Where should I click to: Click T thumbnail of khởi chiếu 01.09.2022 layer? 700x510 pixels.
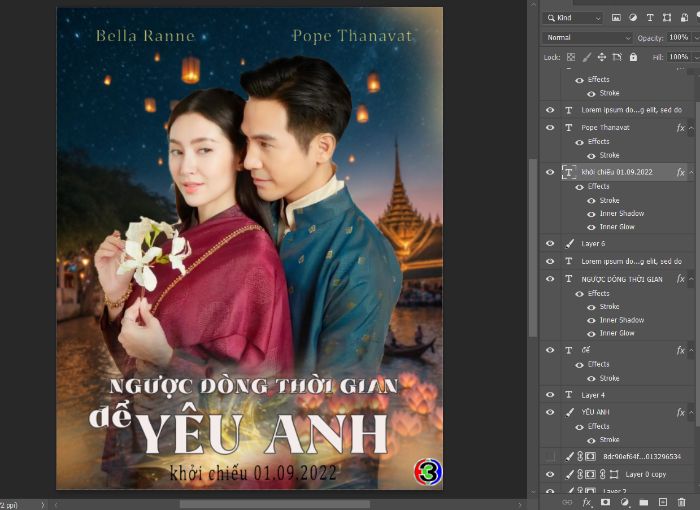tap(569, 172)
